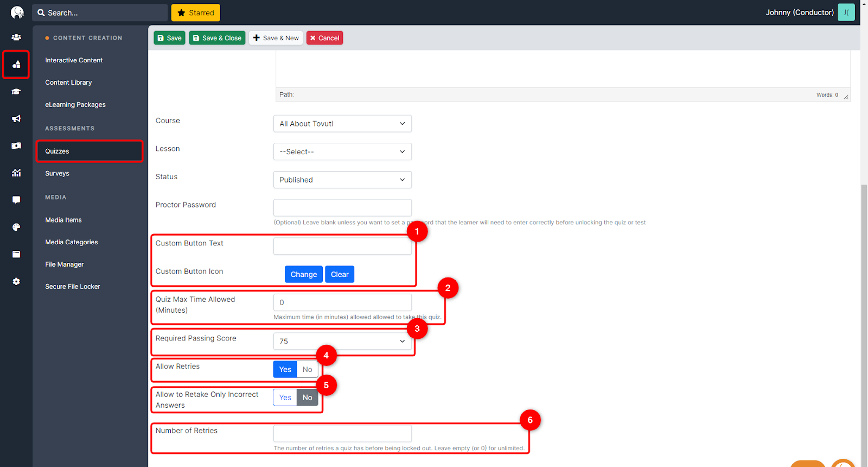Open File Manager menu item
This screenshot has width=868, height=467.
pos(65,264)
